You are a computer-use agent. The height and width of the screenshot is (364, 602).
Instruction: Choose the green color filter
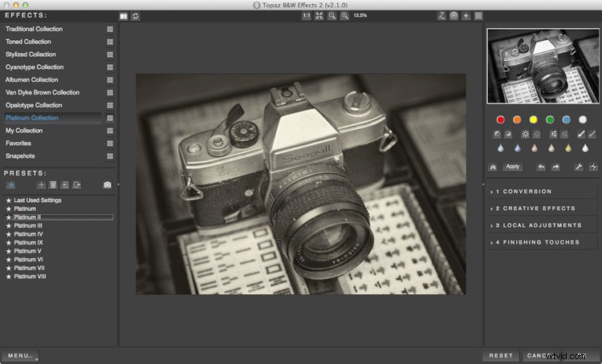click(550, 119)
